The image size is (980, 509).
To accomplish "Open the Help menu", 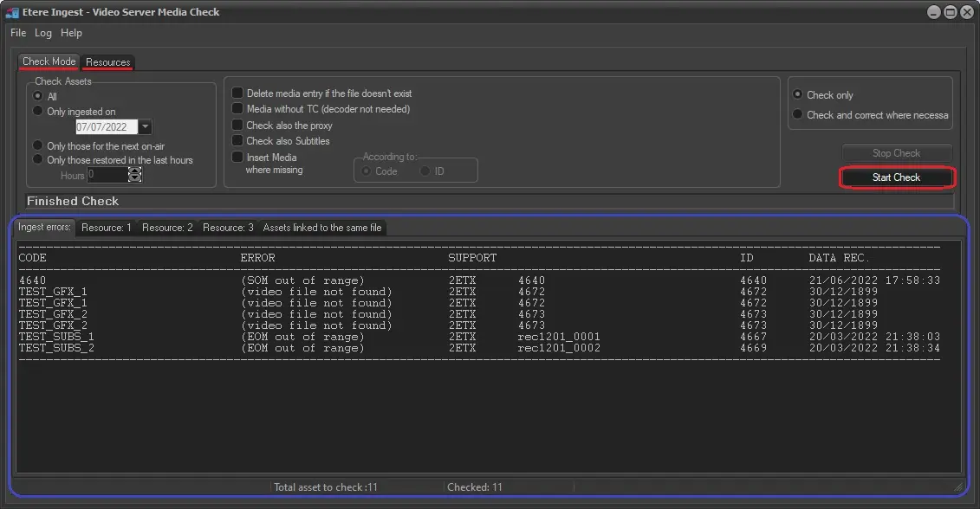I will pos(71,33).
